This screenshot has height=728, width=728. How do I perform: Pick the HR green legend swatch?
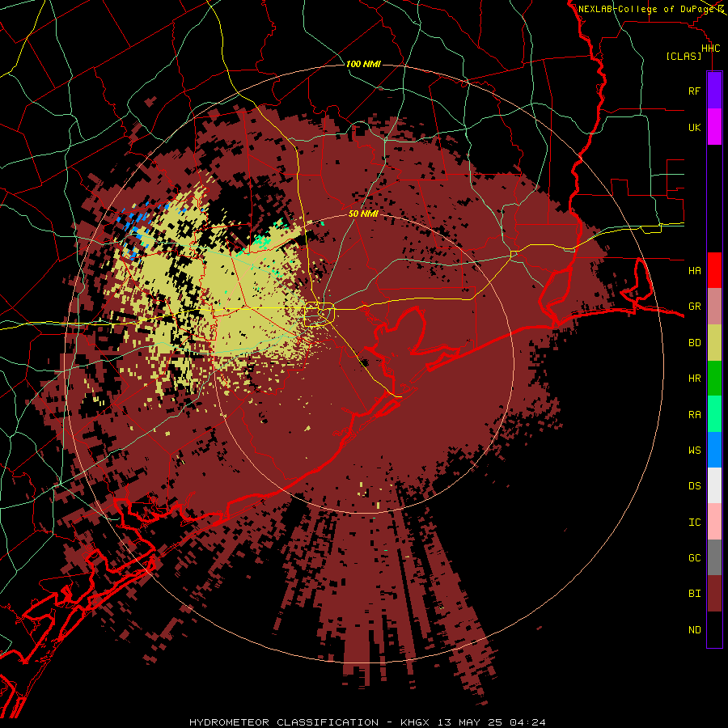[714, 378]
